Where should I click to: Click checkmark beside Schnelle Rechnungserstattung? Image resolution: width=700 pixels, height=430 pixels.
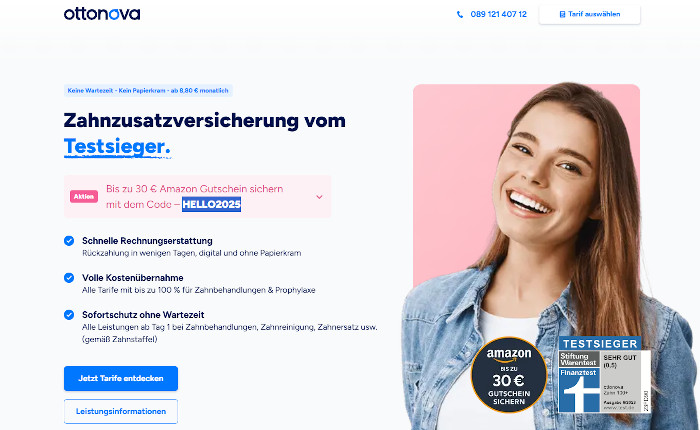coord(69,241)
